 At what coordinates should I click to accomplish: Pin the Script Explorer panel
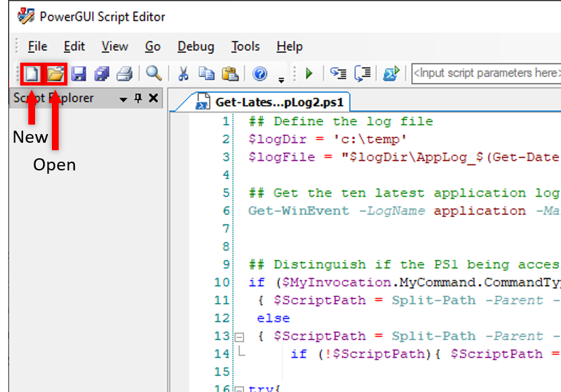coord(138,98)
